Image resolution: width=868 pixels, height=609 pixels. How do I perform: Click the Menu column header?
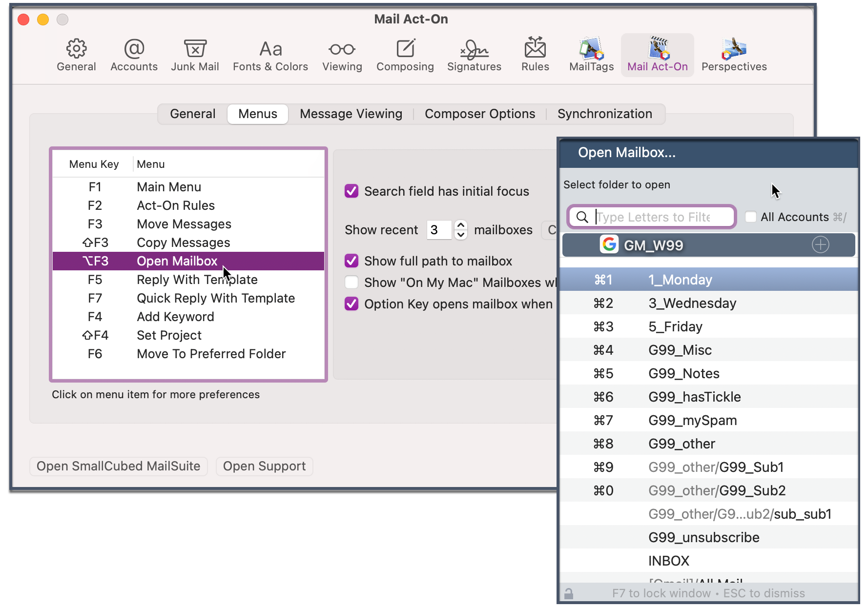150,164
